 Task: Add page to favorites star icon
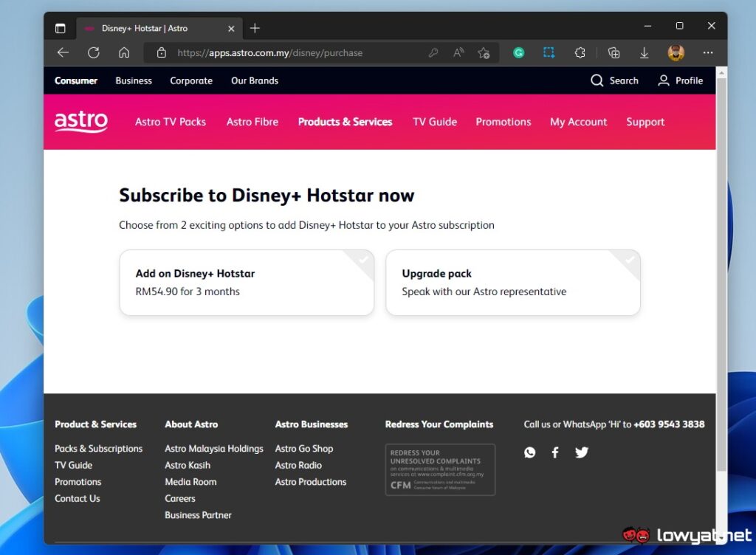tap(484, 52)
